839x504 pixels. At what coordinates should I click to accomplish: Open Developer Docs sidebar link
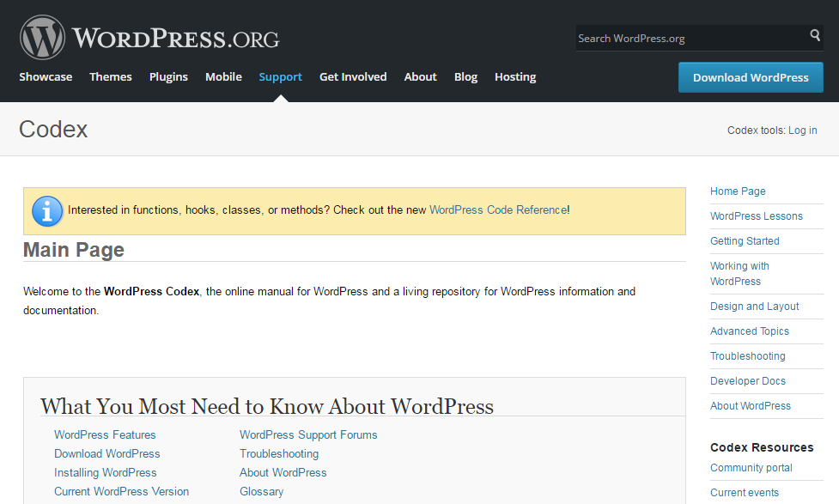[747, 381]
